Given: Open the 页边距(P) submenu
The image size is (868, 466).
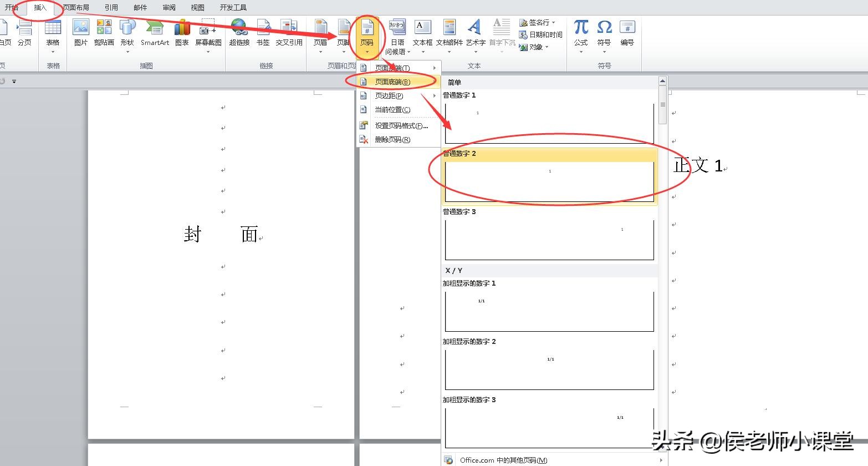Looking at the screenshot, I should pyautogui.click(x=399, y=96).
